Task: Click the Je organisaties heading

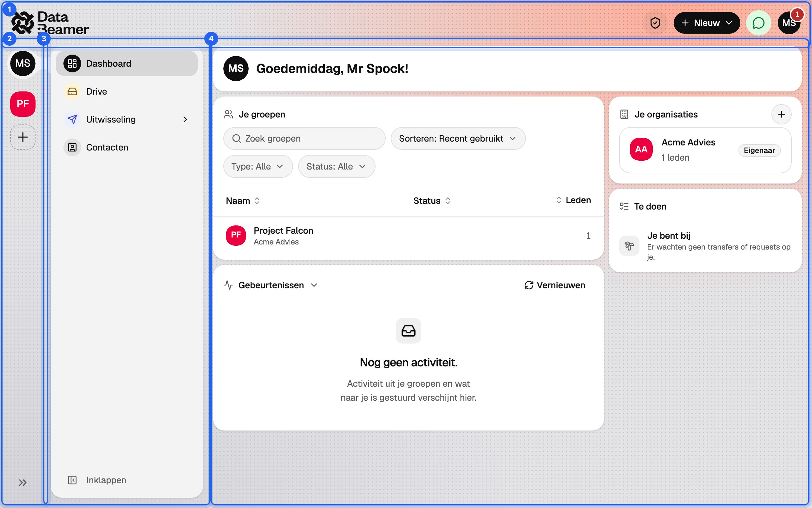Action: click(x=666, y=114)
